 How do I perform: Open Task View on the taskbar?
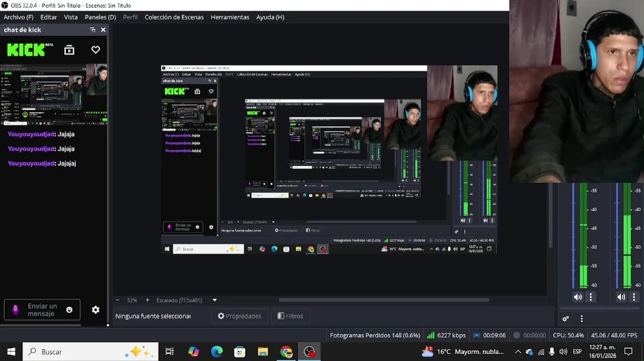[x=170, y=351]
